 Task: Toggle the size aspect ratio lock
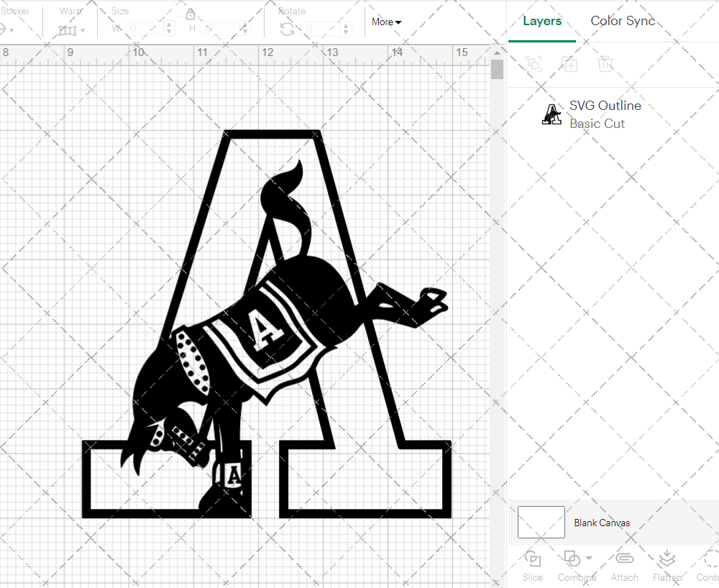pyautogui.click(x=191, y=14)
